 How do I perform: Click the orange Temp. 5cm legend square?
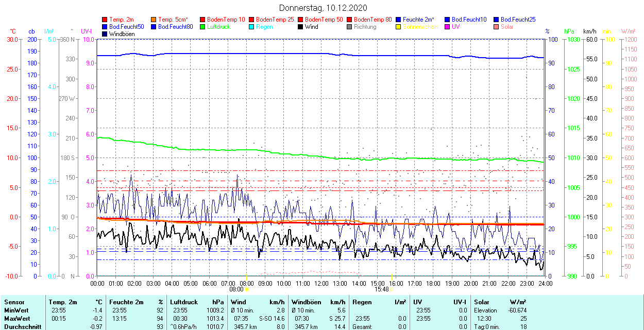(x=154, y=20)
